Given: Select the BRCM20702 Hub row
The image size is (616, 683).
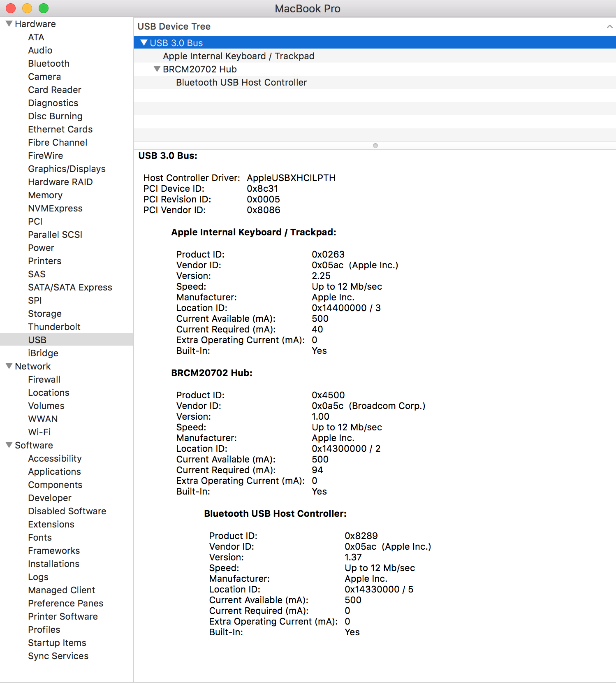Looking at the screenshot, I should (x=375, y=69).
